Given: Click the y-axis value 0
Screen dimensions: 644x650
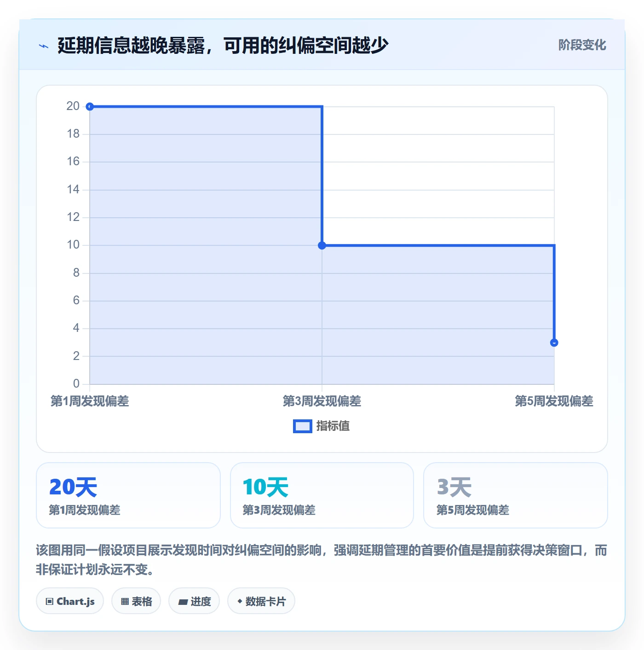Looking at the screenshot, I should click(76, 383).
